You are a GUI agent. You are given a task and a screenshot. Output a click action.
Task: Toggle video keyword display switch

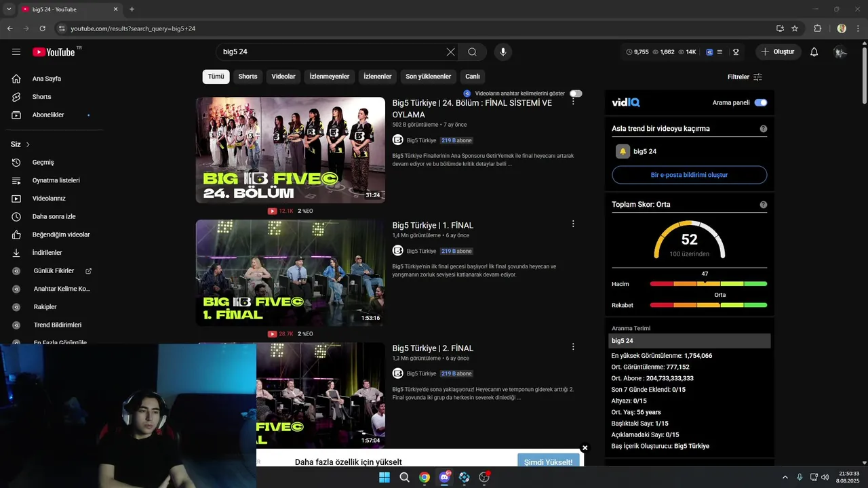tap(576, 94)
